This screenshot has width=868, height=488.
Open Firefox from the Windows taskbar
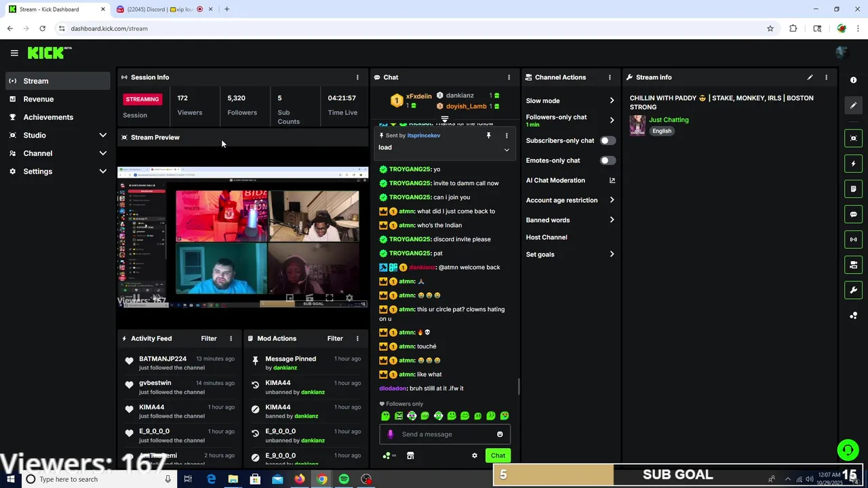coord(299,479)
